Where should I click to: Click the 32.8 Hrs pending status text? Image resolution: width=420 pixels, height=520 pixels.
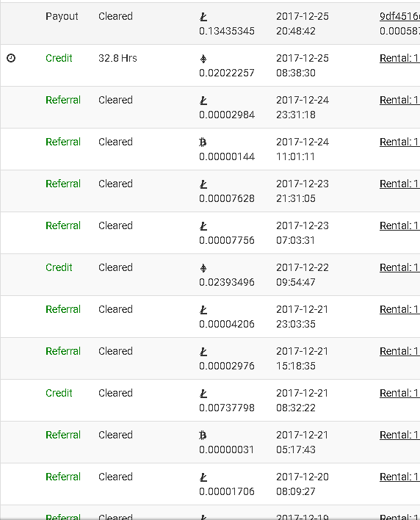[x=117, y=58]
